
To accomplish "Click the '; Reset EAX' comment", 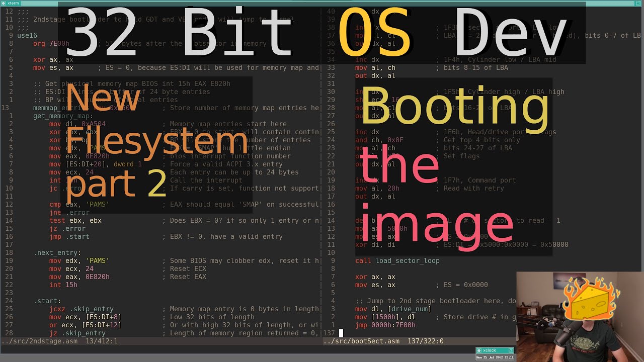I will click(184, 277).
